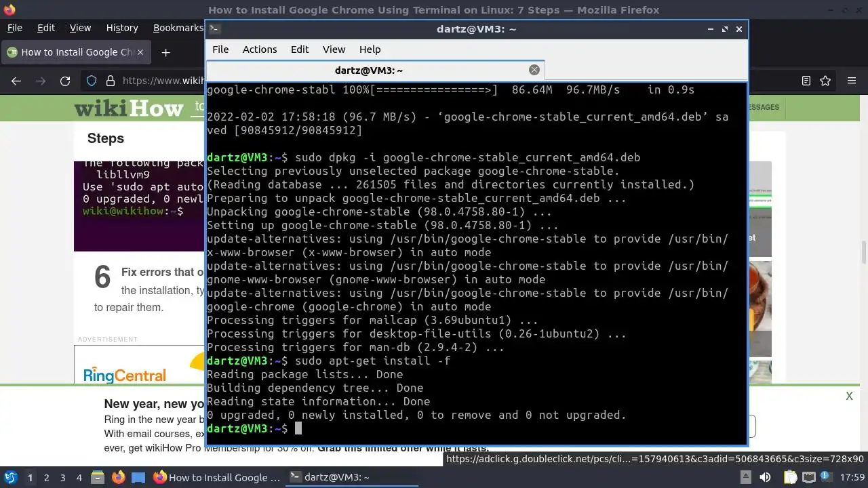This screenshot has height=488, width=868.
Task: Click the clipboard manager tray icon
Action: click(790, 477)
